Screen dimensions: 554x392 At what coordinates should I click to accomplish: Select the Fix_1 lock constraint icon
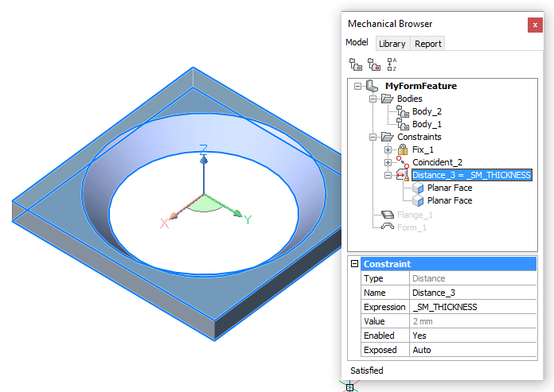click(x=402, y=149)
